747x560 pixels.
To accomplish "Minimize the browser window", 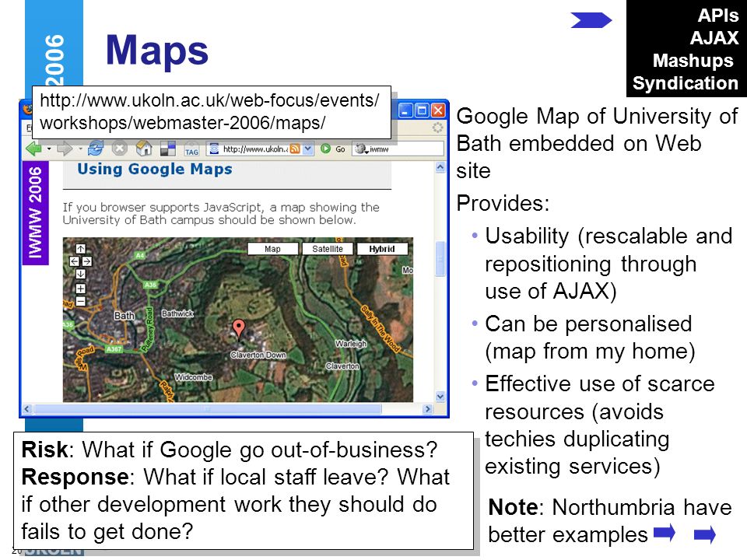I will 405,111.
